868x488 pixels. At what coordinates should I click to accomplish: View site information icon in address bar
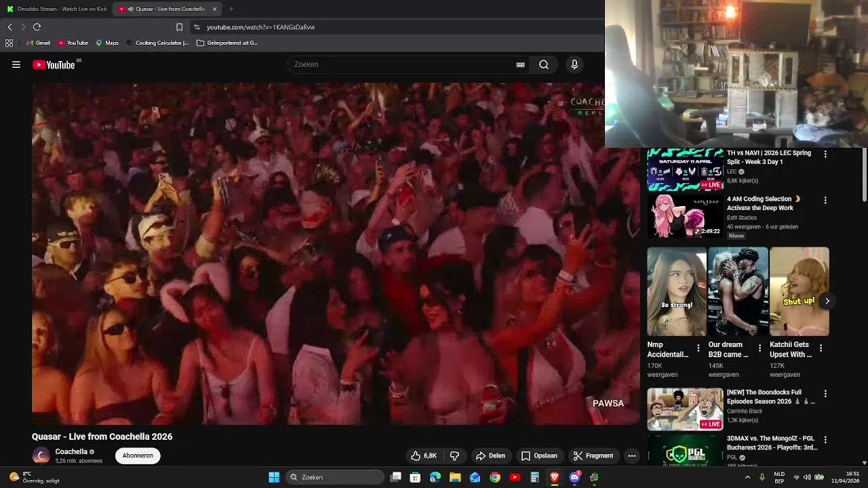pyautogui.click(x=197, y=27)
